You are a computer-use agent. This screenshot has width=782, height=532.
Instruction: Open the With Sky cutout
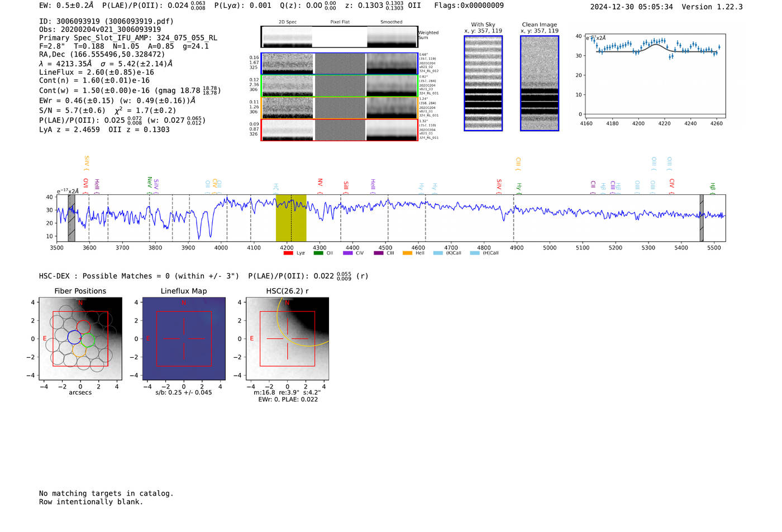click(483, 83)
